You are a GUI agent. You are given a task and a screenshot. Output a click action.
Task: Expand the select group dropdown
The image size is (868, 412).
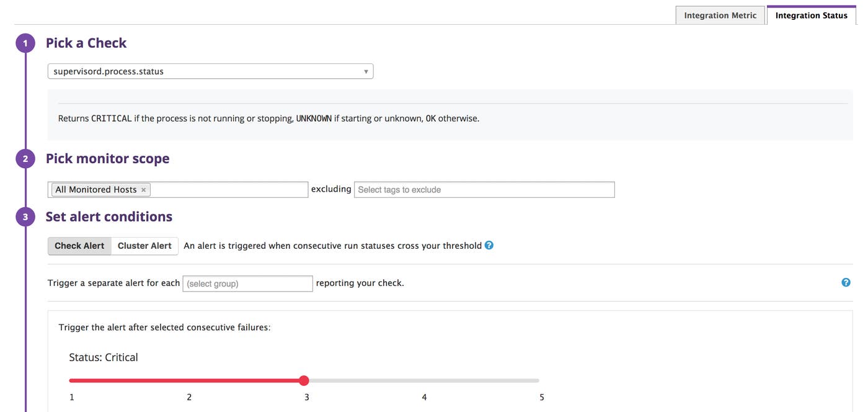[x=247, y=284]
